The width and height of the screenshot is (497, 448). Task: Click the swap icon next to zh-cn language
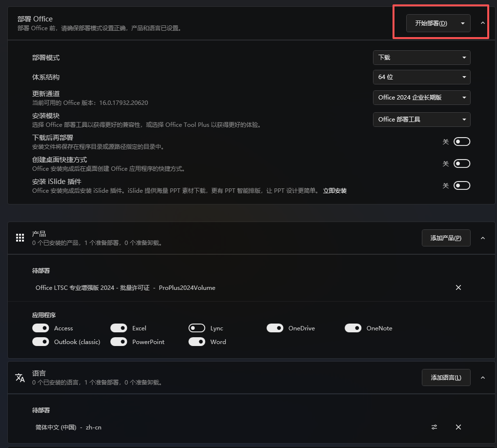434,427
